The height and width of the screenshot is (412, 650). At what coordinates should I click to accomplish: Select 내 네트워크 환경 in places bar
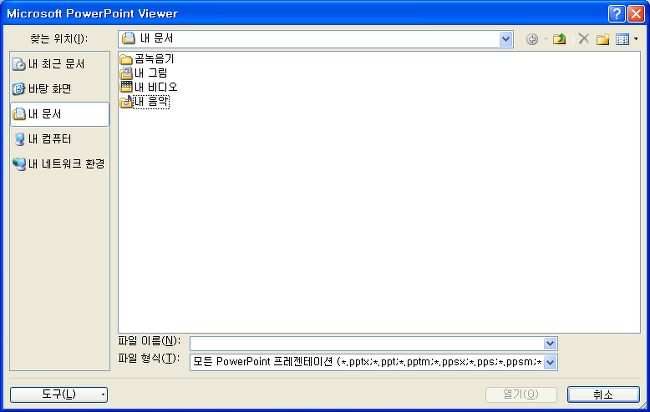(60, 164)
